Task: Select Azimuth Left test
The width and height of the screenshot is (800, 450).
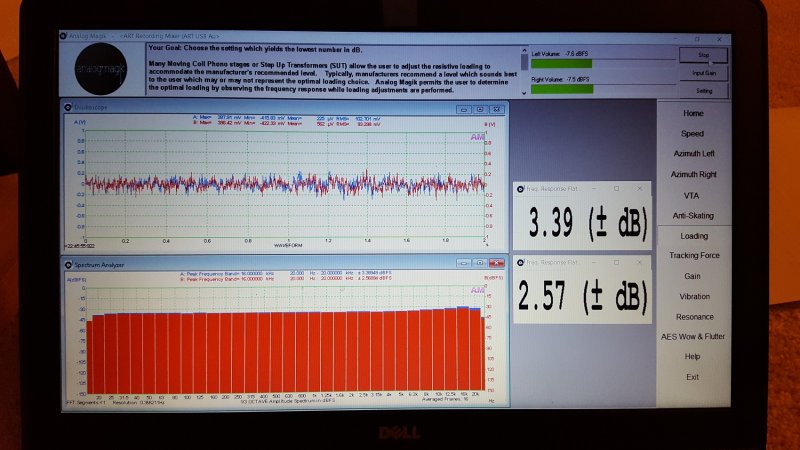Action: pos(694,154)
